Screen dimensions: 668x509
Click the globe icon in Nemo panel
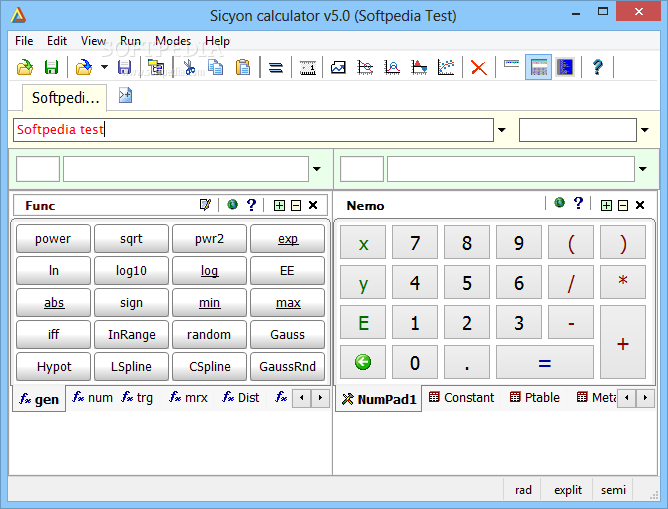tap(559, 203)
